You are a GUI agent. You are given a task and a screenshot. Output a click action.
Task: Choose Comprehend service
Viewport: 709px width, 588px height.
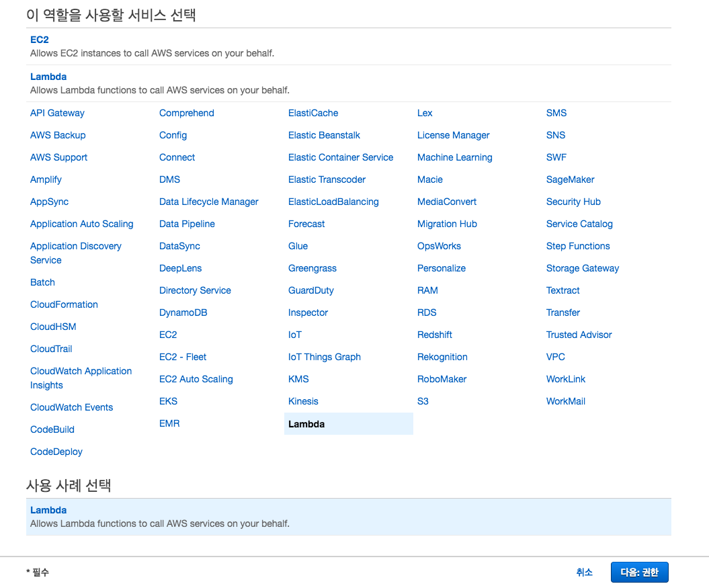pos(187,113)
